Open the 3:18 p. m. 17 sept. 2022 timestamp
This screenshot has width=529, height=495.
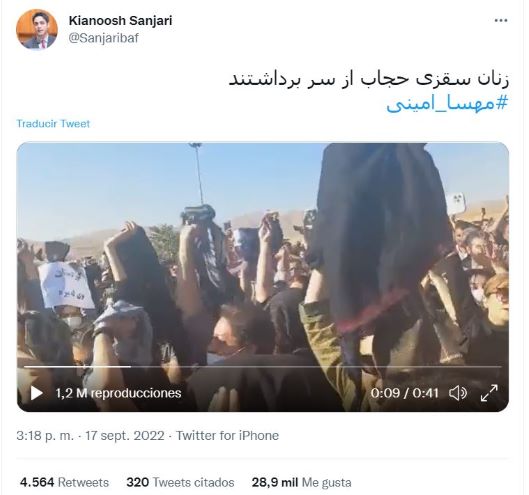click(90, 436)
